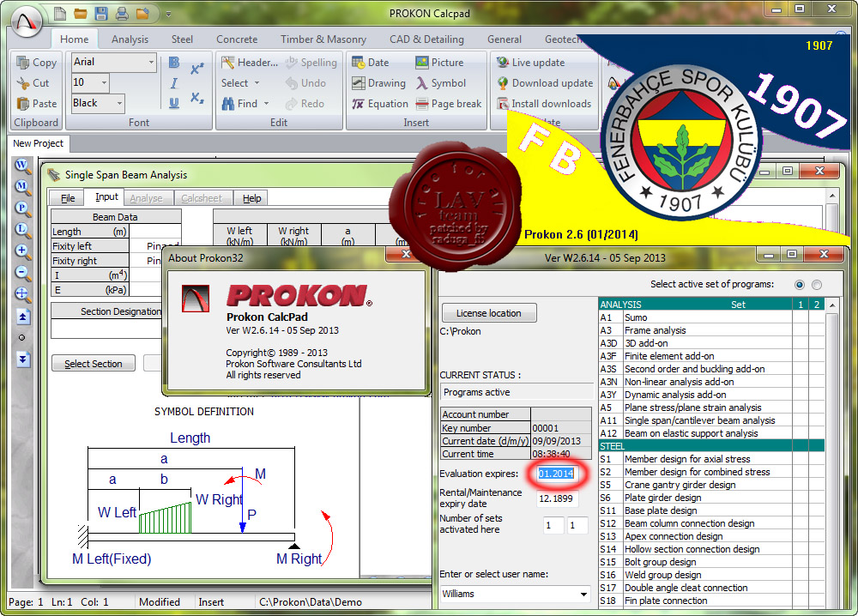
Task: Switch to the Concrete ribbon tab
Action: pos(237,39)
